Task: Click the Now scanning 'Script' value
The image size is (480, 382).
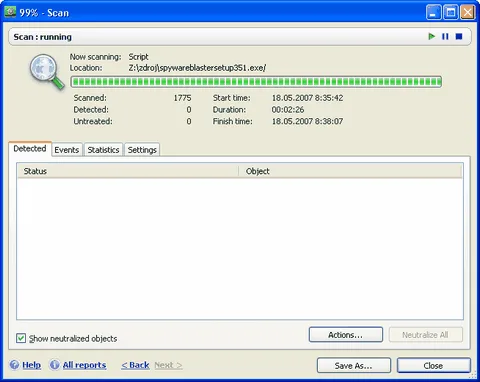Action: (138, 57)
